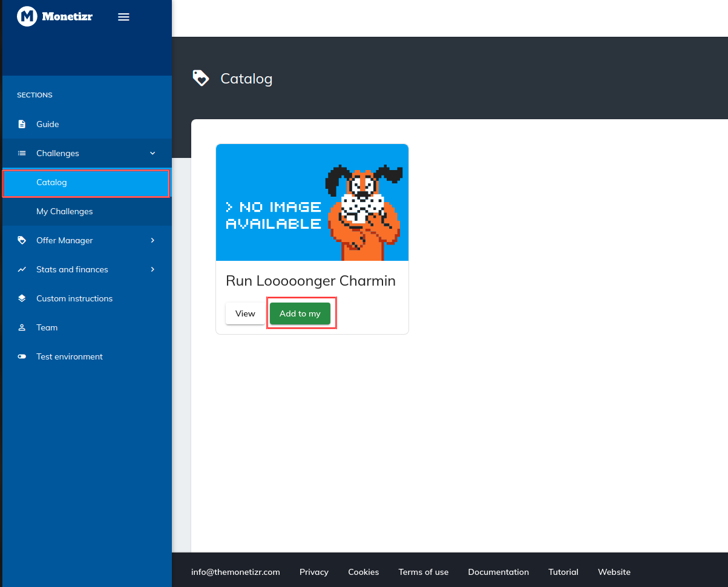Click the Run Looooonger Charmin title
This screenshot has height=587, width=728.
tap(310, 281)
